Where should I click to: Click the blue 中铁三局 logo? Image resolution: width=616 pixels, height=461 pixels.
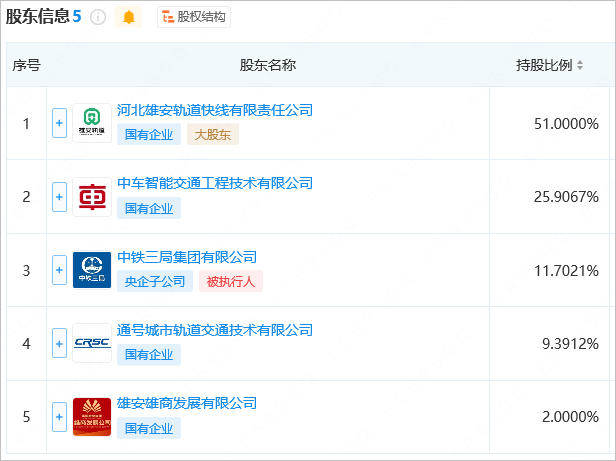click(92, 270)
